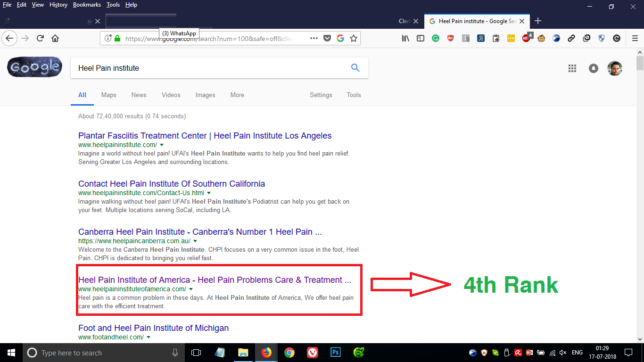The width and height of the screenshot is (644, 362).
Task: Switch to the Images search tab
Action: pyautogui.click(x=205, y=95)
